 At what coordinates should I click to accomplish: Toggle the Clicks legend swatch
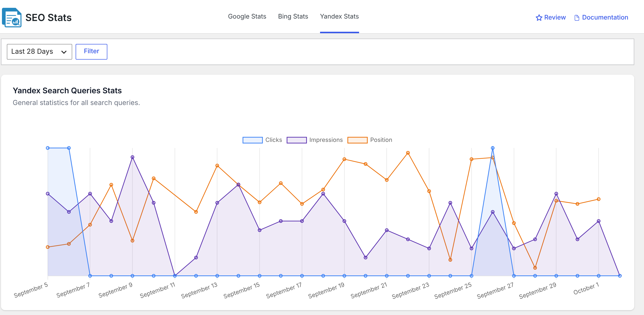(252, 140)
